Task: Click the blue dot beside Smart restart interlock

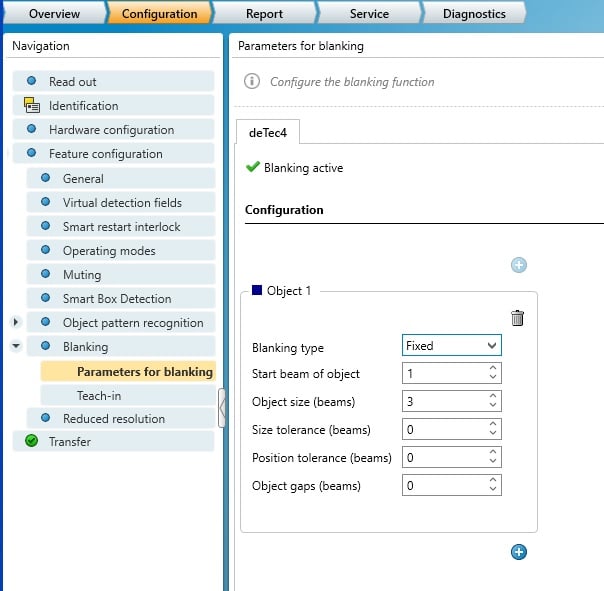Action: pyautogui.click(x=45, y=225)
